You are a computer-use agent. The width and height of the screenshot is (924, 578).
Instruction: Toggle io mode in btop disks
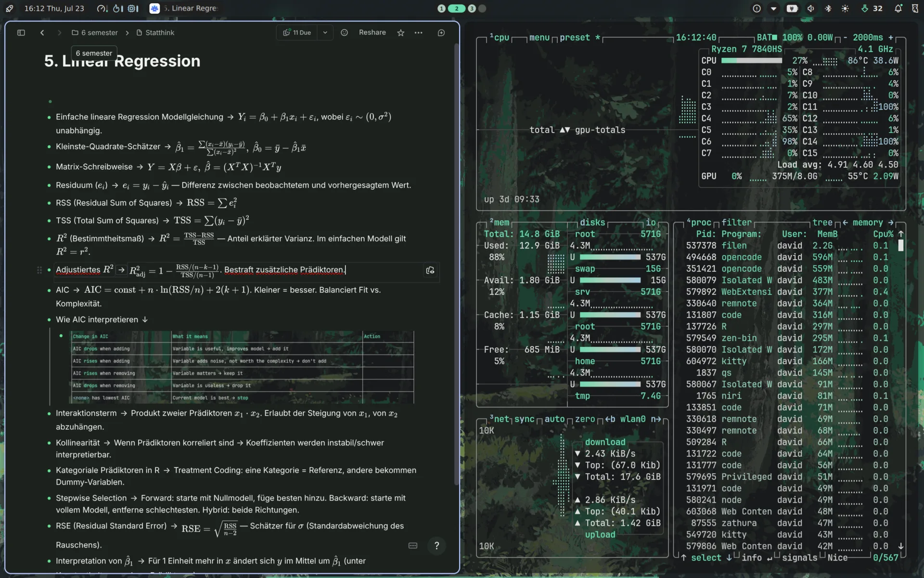pos(651,223)
